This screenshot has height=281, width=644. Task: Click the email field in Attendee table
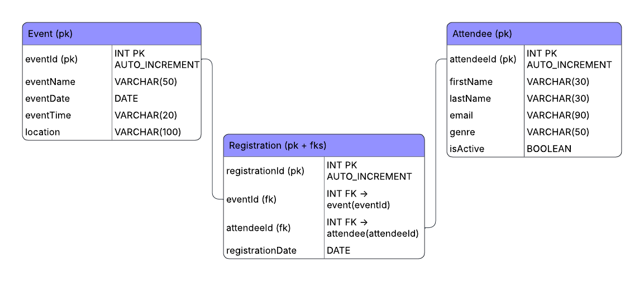click(461, 116)
